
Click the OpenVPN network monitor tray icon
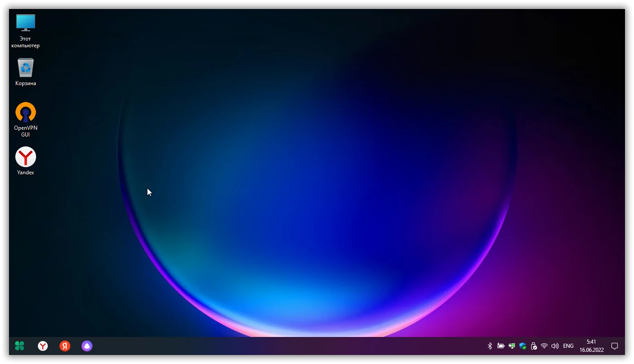(512, 346)
